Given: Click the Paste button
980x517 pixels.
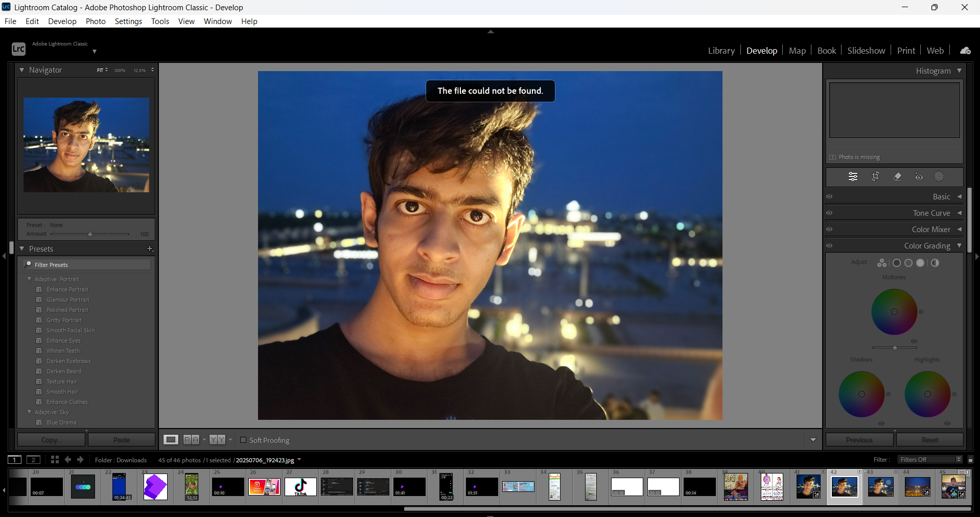Looking at the screenshot, I should pyautogui.click(x=122, y=440).
